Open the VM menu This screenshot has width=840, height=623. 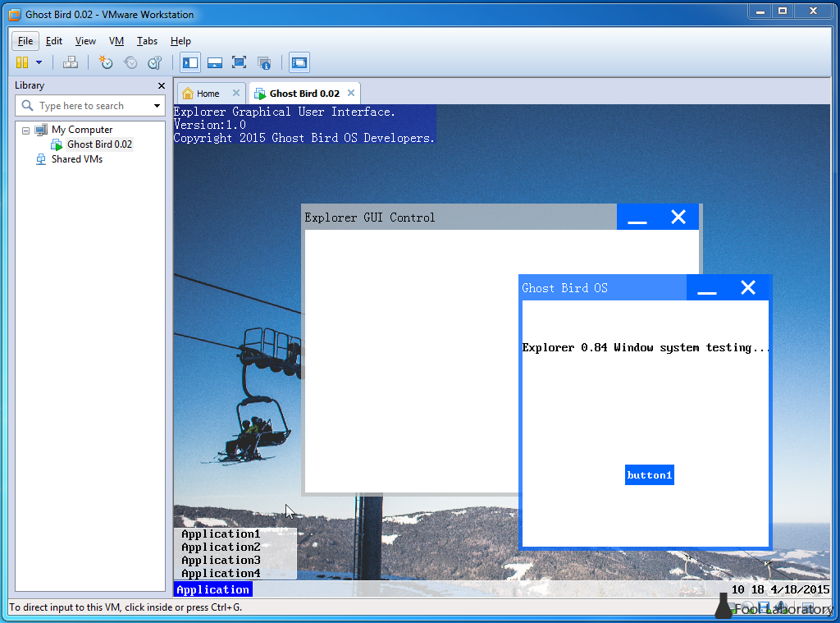tap(116, 41)
